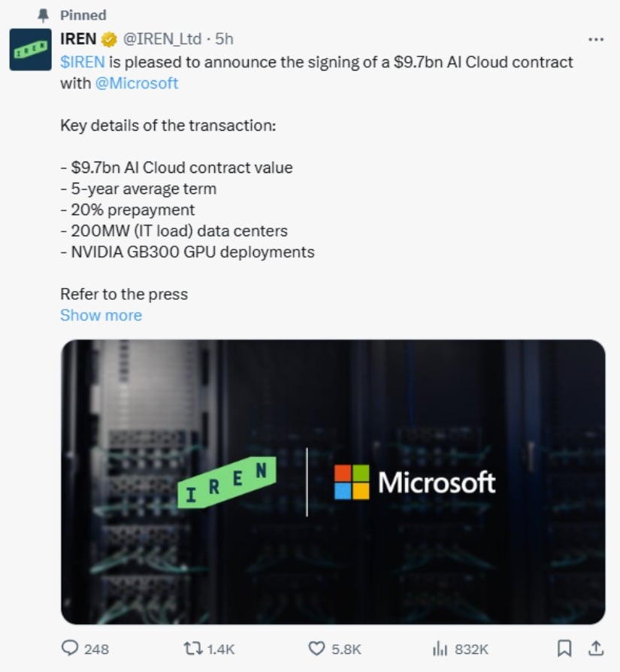Open the @IREN_Ltd handle link
This screenshot has height=672, width=620.
(x=162, y=39)
